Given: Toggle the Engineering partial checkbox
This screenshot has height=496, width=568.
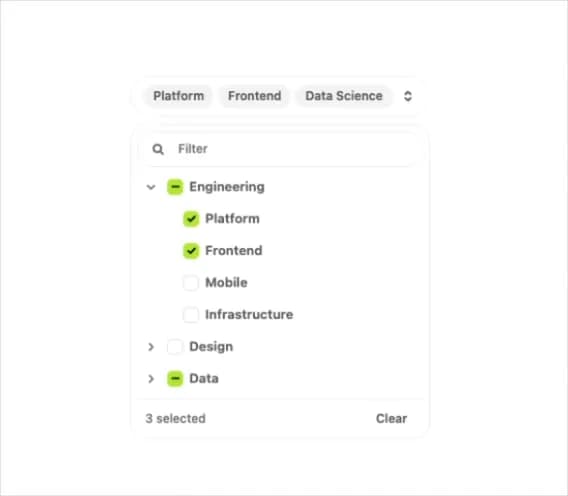Looking at the screenshot, I should pyautogui.click(x=175, y=187).
